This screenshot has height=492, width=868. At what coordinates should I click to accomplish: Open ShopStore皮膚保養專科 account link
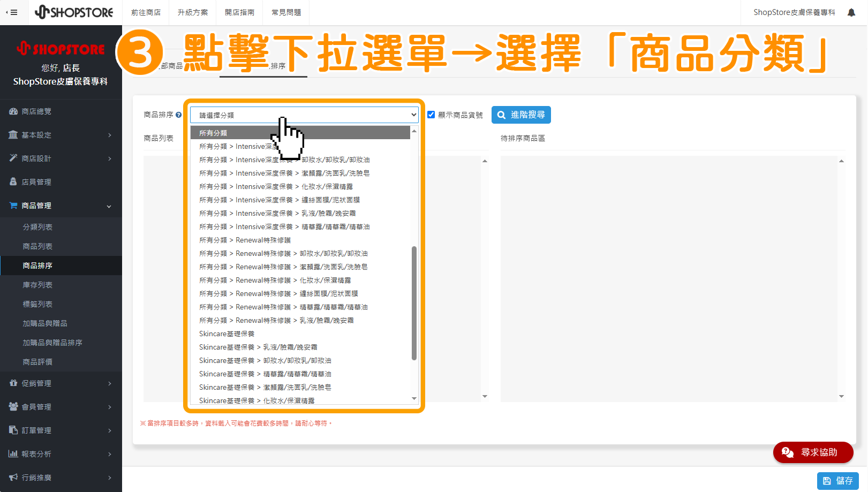tap(794, 12)
